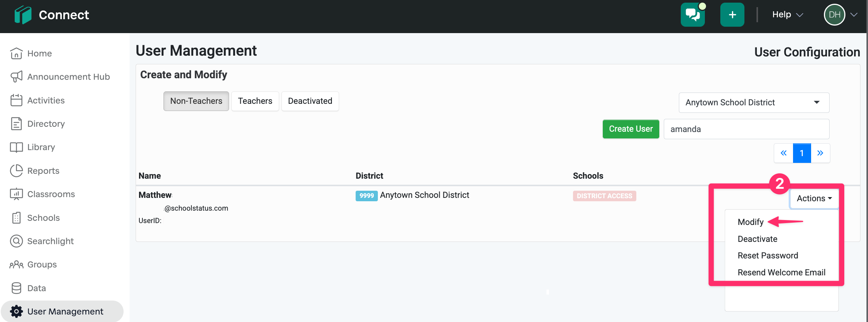Select Reset Password in Actions menu
The width and height of the screenshot is (868, 322).
[767, 256]
